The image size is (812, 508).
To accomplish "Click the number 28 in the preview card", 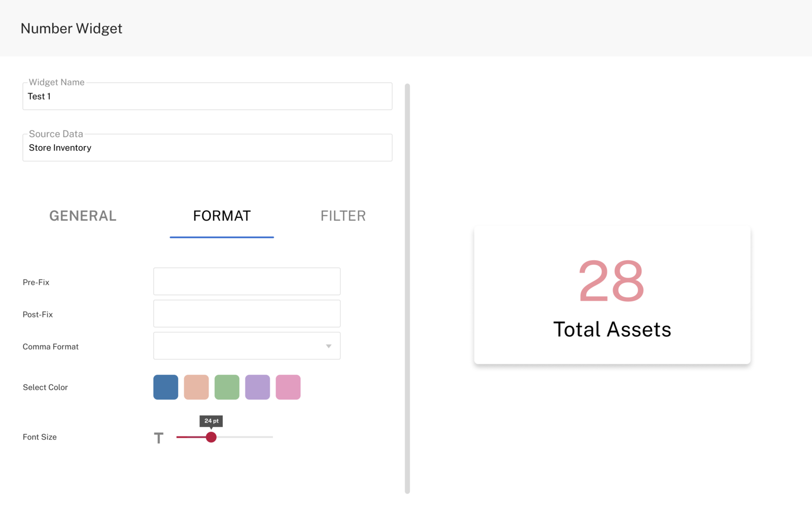I will coord(612,280).
